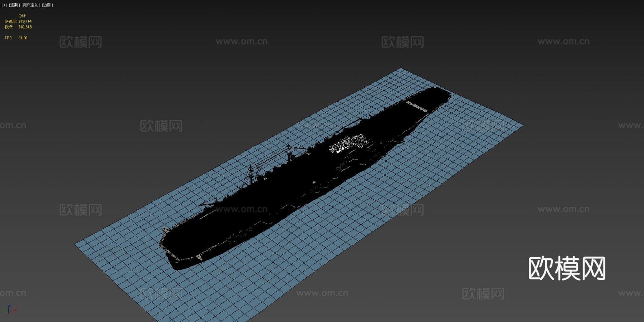The image size is (644, 322).
Task: Open viewport label menu for shading
Action: coord(30,5)
